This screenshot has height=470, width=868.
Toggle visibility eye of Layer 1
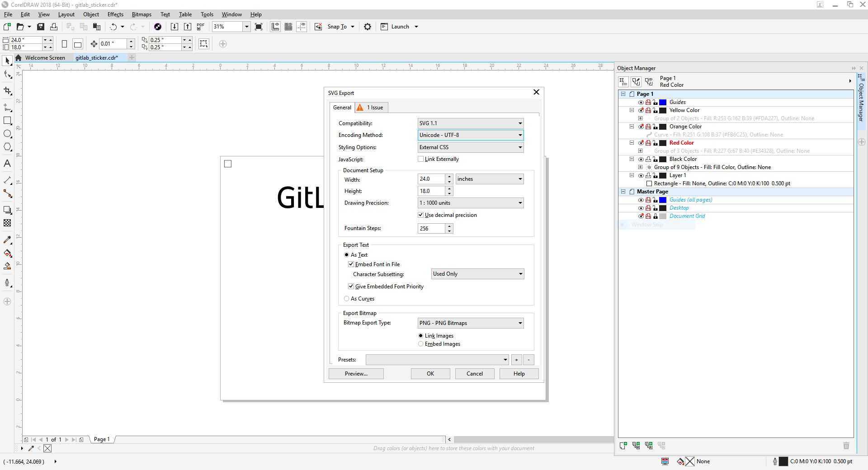(x=641, y=175)
